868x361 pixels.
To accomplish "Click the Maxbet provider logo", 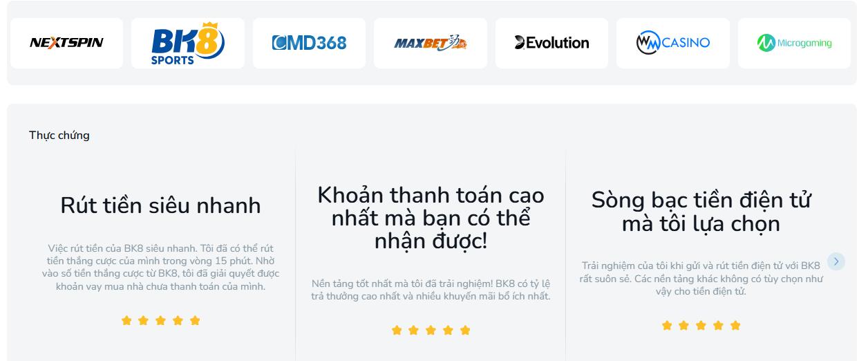I will pos(431,43).
